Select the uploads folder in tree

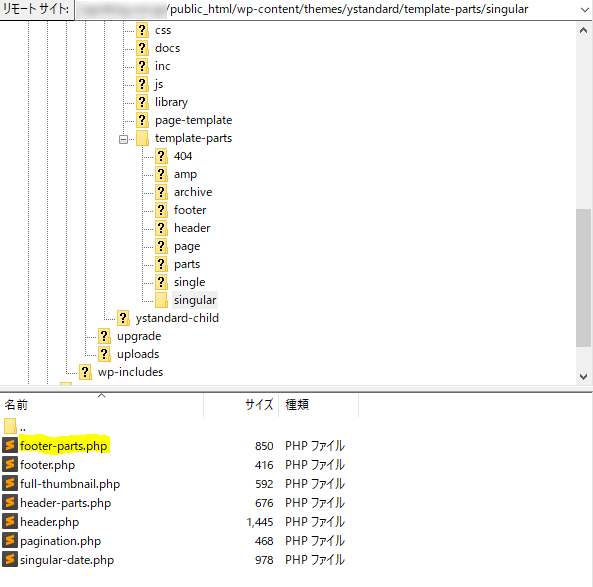[138, 354]
